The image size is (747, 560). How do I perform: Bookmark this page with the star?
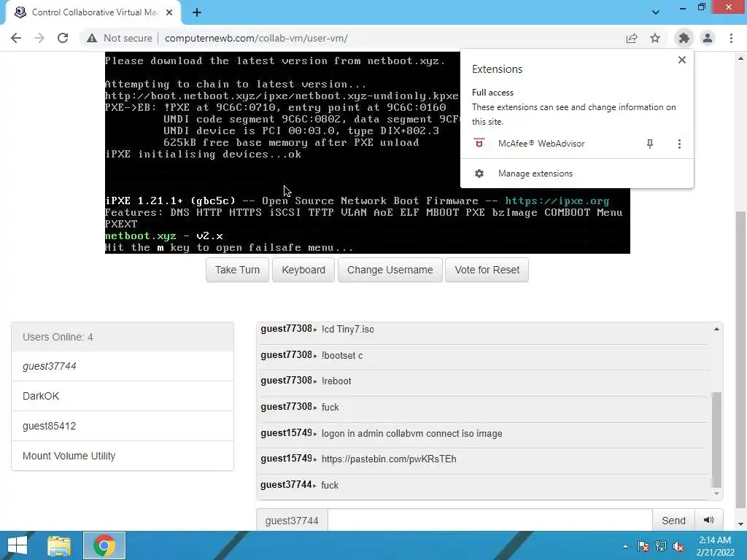[655, 38]
